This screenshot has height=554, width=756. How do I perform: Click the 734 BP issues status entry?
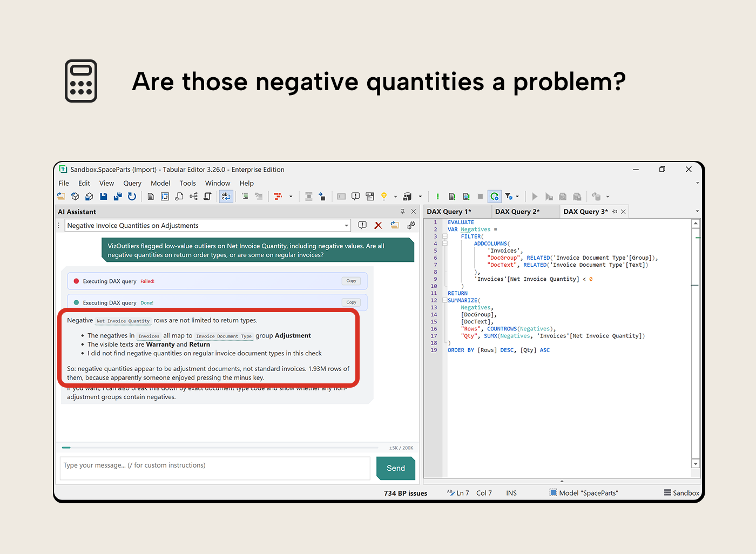[x=406, y=493]
